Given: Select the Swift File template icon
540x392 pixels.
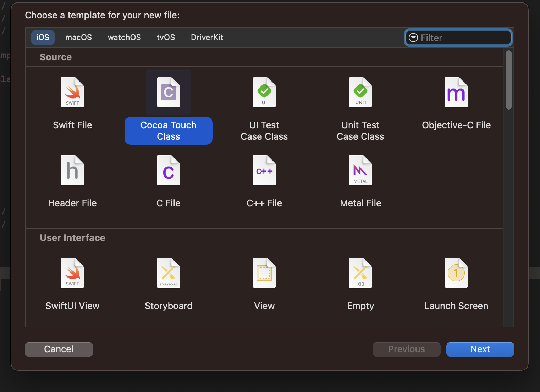Looking at the screenshot, I should tap(72, 92).
